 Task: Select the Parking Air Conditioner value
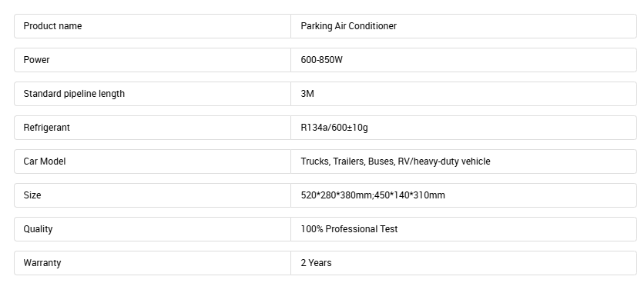[349, 26]
